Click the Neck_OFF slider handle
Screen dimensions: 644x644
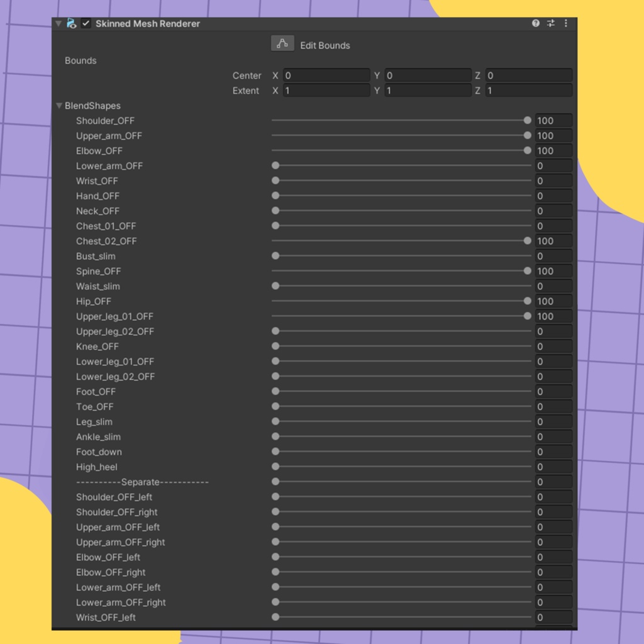[275, 211]
